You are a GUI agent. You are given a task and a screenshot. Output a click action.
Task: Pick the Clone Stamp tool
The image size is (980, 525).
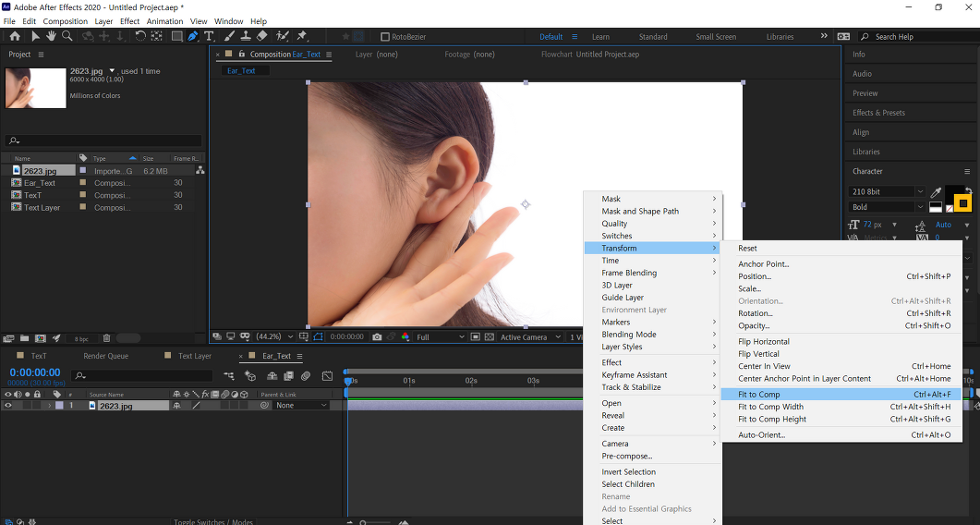[245, 37]
